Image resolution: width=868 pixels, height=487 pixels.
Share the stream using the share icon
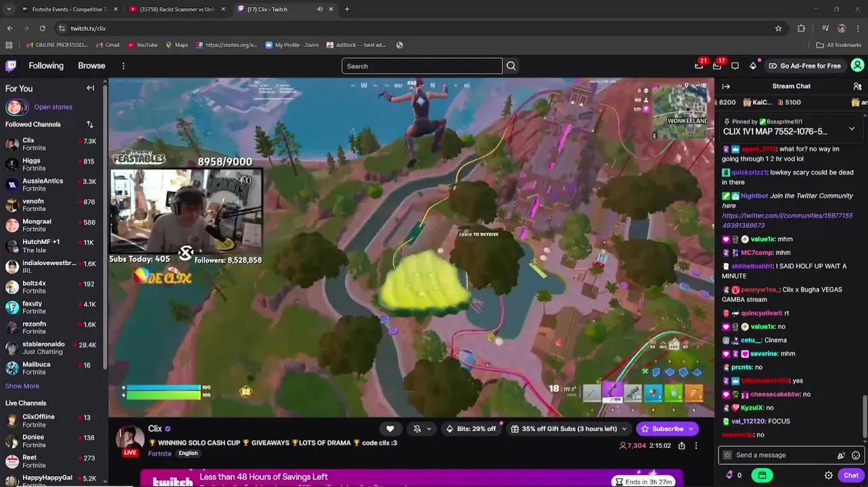(681, 446)
